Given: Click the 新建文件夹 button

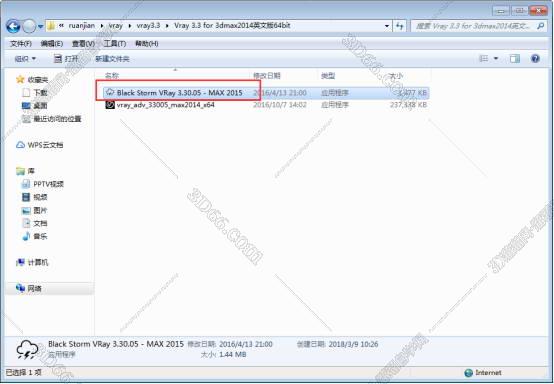Looking at the screenshot, I should (112, 59).
